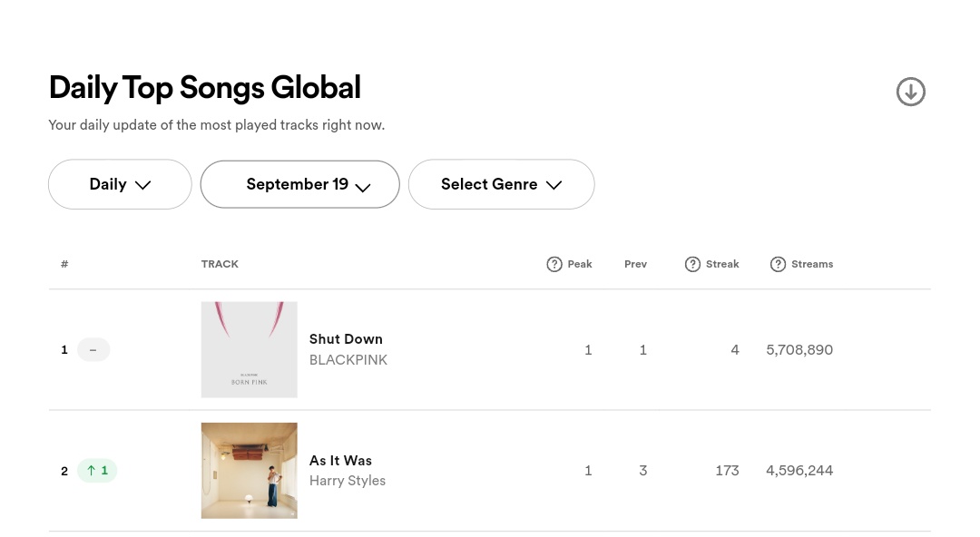The height and width of the screenshot is (537, 980).
Task: Click the Born Pink album cover thumbnail
Action: click(250, 349)
